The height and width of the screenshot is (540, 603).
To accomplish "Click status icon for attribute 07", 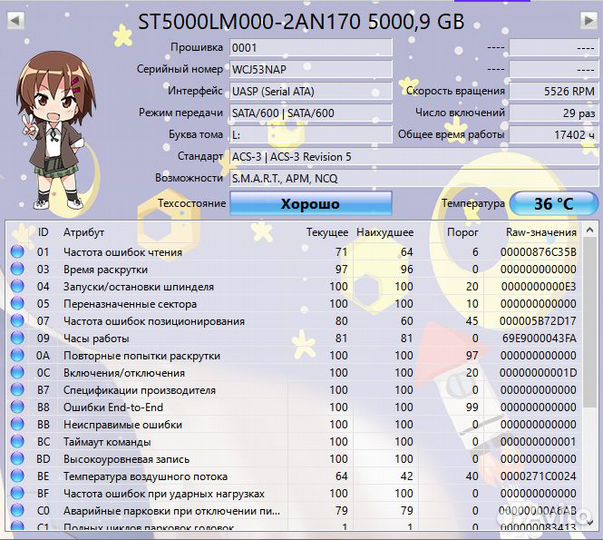I will [17, 321].
